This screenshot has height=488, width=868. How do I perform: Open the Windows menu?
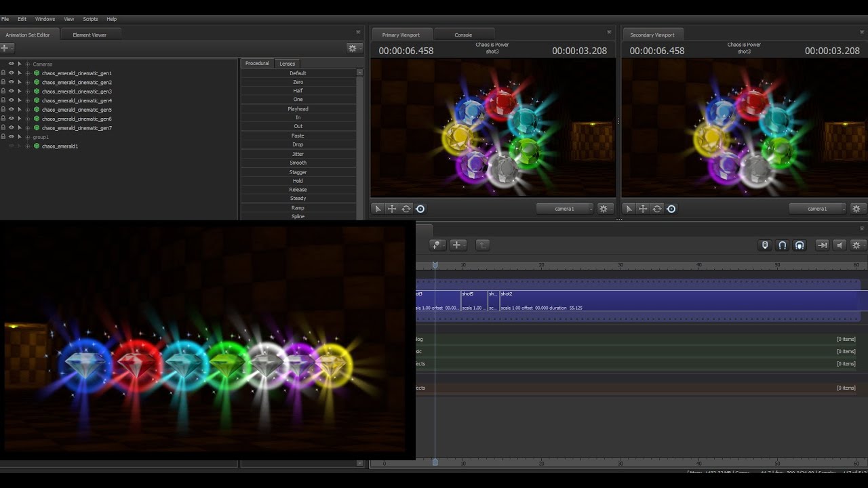[x=45, y=19]
